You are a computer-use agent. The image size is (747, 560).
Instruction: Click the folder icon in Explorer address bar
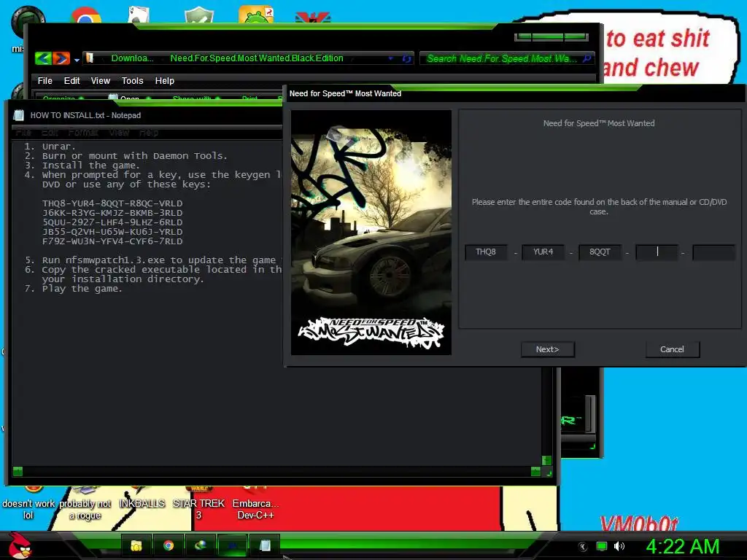(90, 58)
